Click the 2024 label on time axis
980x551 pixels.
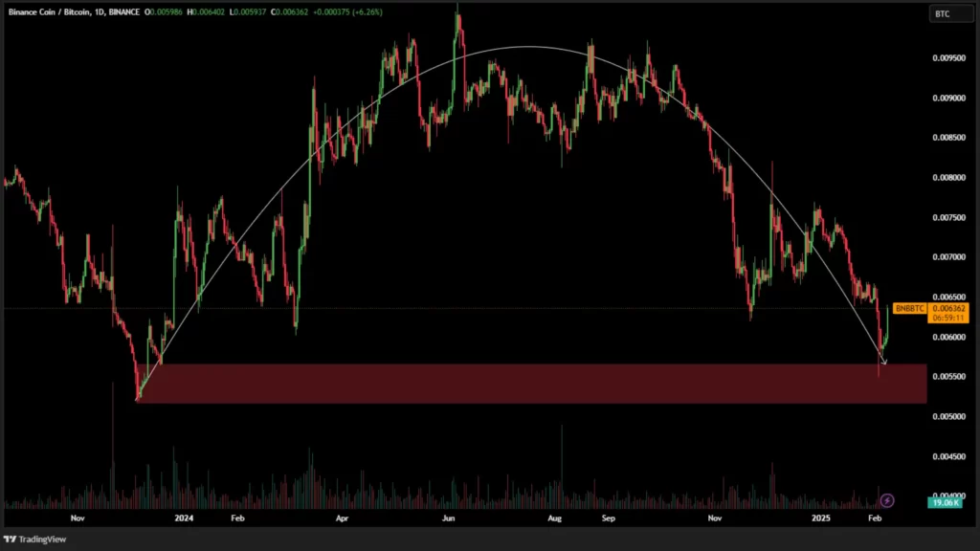click(x=184, y=518)
